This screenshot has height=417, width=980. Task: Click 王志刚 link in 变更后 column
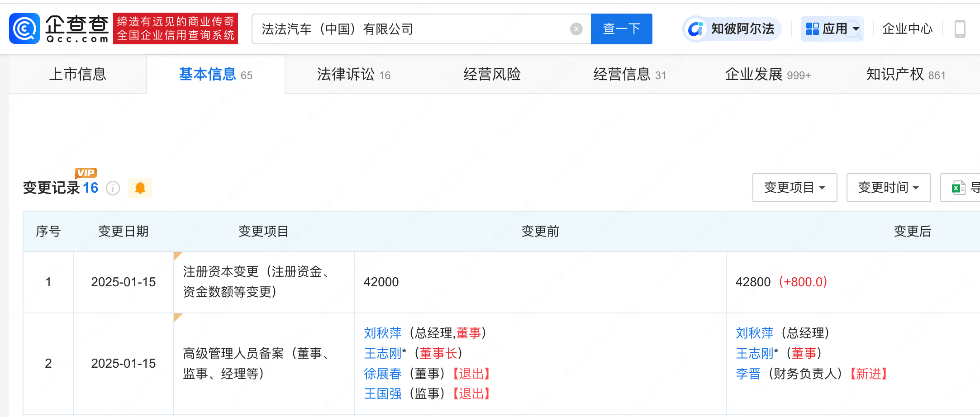point(755,353)
